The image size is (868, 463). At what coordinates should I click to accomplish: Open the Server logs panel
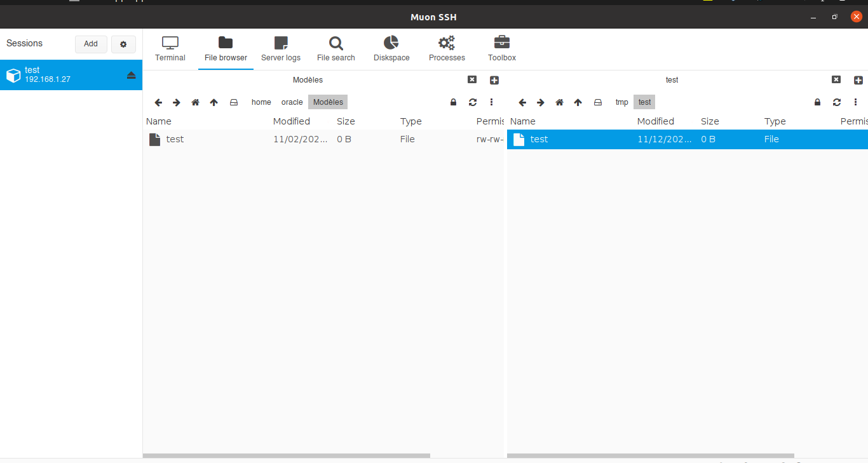(280, 48)
